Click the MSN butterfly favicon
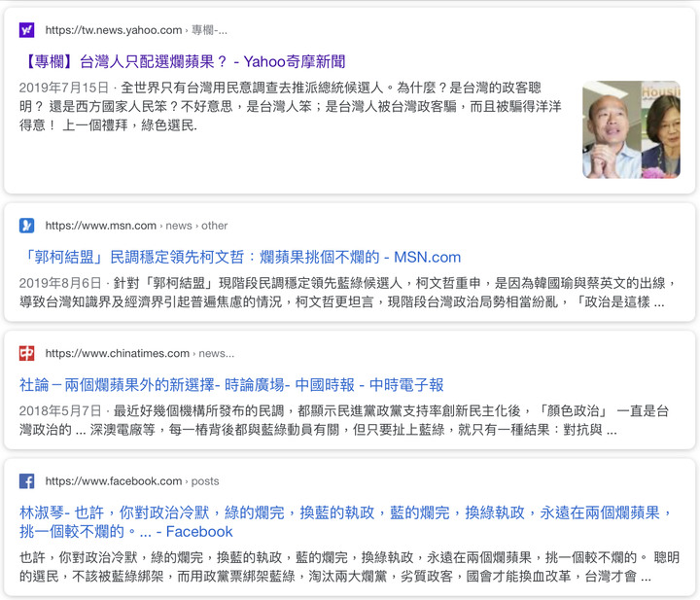The height and width of the screenshot is (600, 700). tap(27, 226)
